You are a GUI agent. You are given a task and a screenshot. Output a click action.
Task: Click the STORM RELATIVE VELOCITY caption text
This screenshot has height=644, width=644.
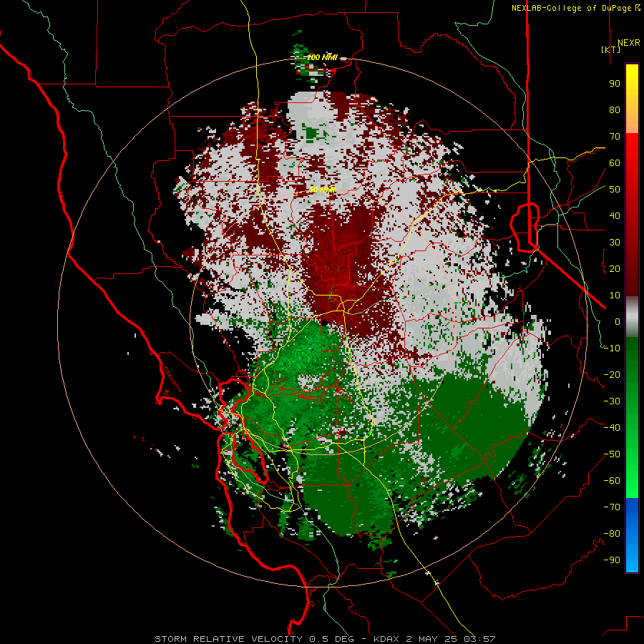tap(229, 639)
